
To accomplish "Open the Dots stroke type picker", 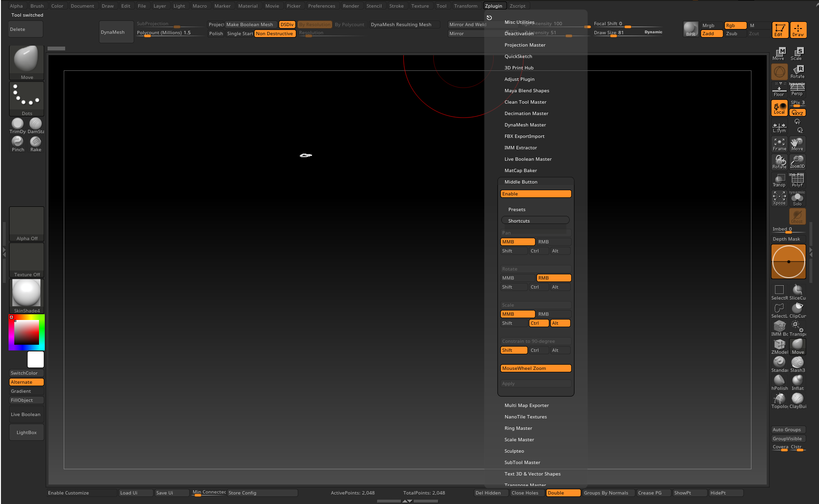I will click(27, 99).
